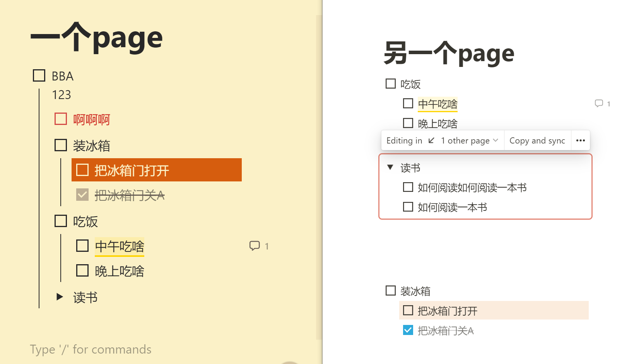Click the three-dots more options button
634x364 pixels.
tap(580, 140)
